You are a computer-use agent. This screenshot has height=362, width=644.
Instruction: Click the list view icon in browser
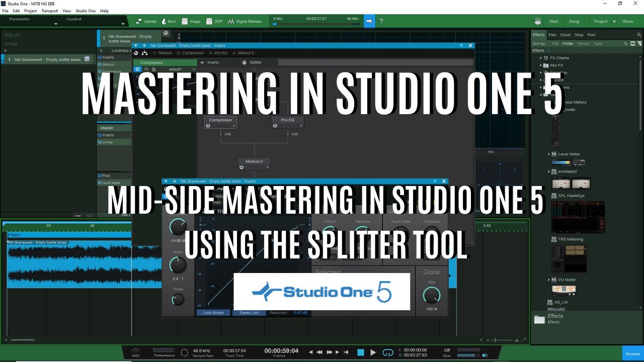pos(640,44)
